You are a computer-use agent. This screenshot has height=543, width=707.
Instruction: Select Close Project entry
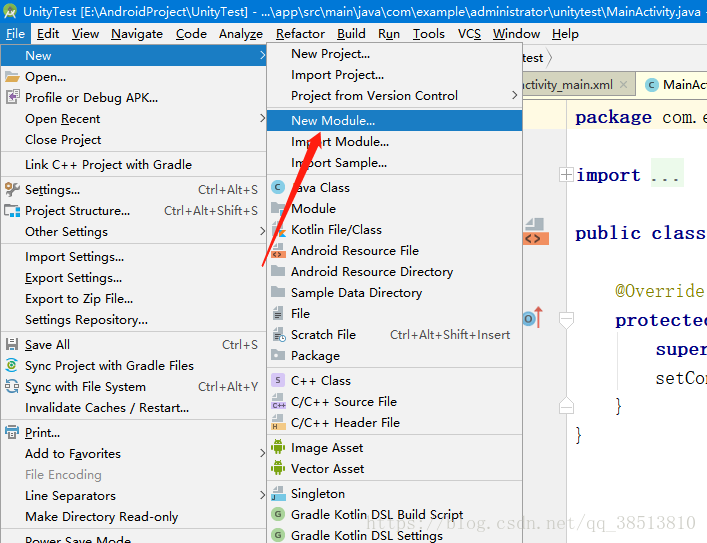point(133,139)
